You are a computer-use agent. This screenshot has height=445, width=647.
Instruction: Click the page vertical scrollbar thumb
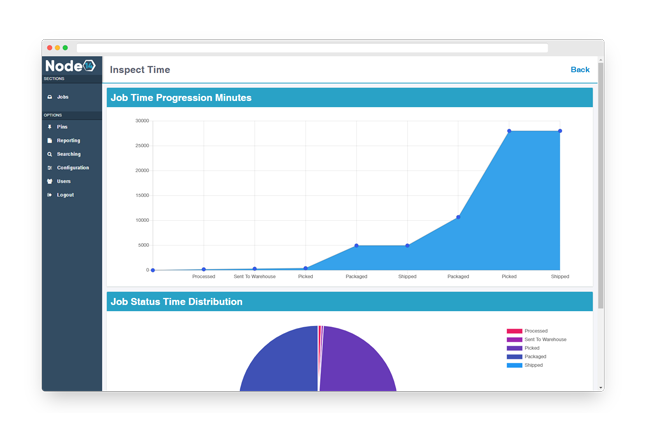coord(600,186)
